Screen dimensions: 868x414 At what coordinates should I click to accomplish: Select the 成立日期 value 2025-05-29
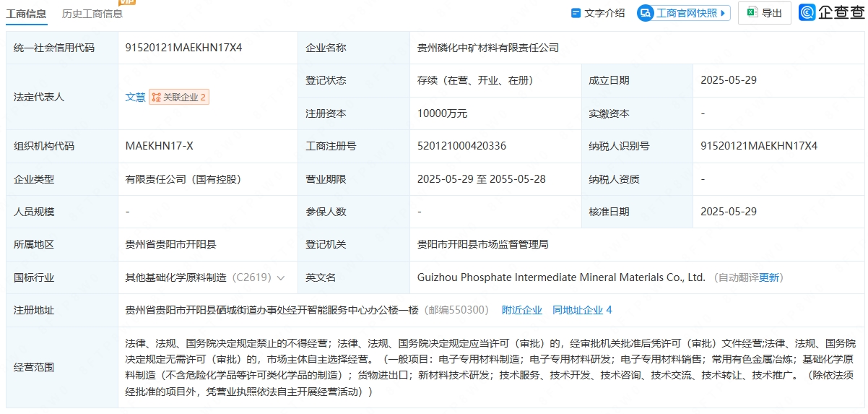(x=729, y=80)
